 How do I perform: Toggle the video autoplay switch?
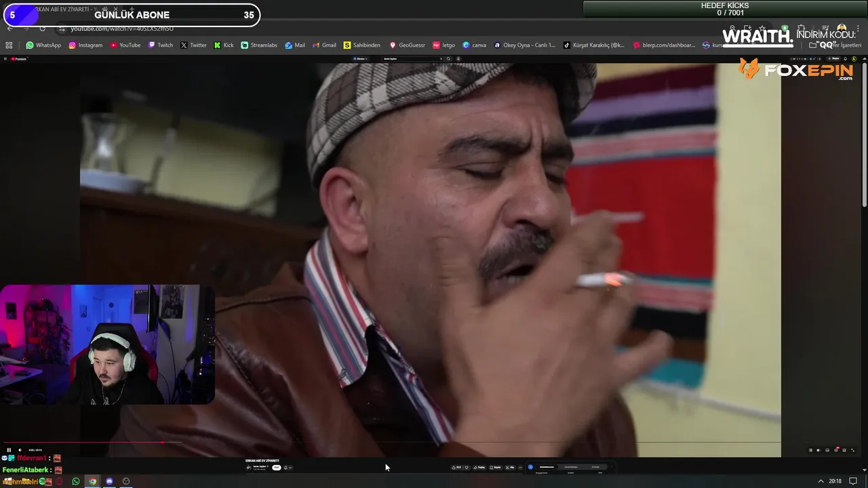(x=818, y=450)
